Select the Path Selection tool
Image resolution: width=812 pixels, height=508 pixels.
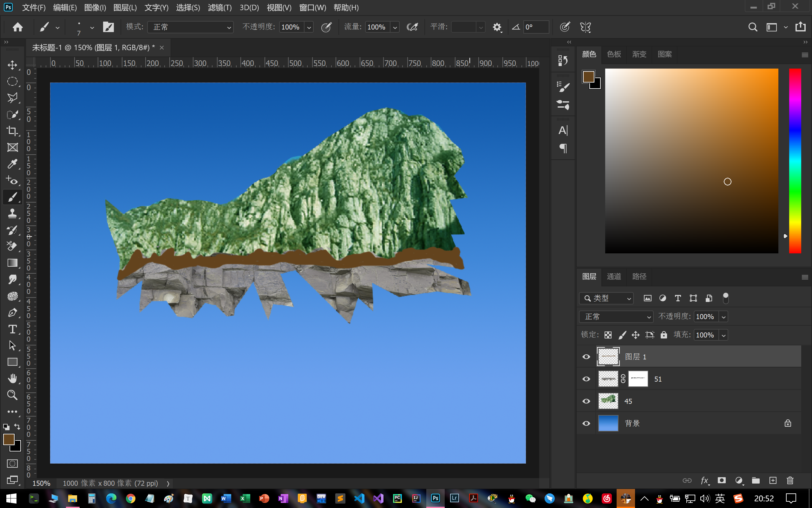(12, 345)
